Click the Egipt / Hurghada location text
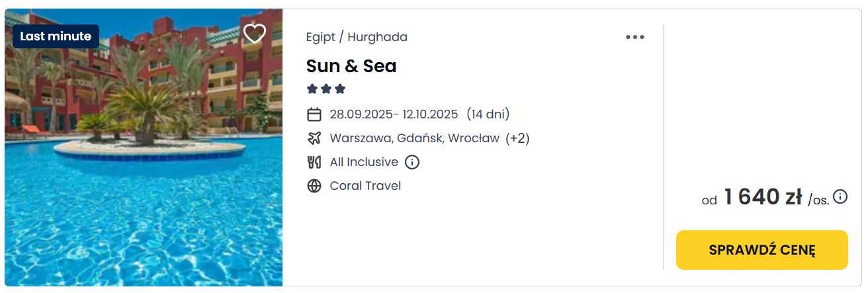 (357, 37)
